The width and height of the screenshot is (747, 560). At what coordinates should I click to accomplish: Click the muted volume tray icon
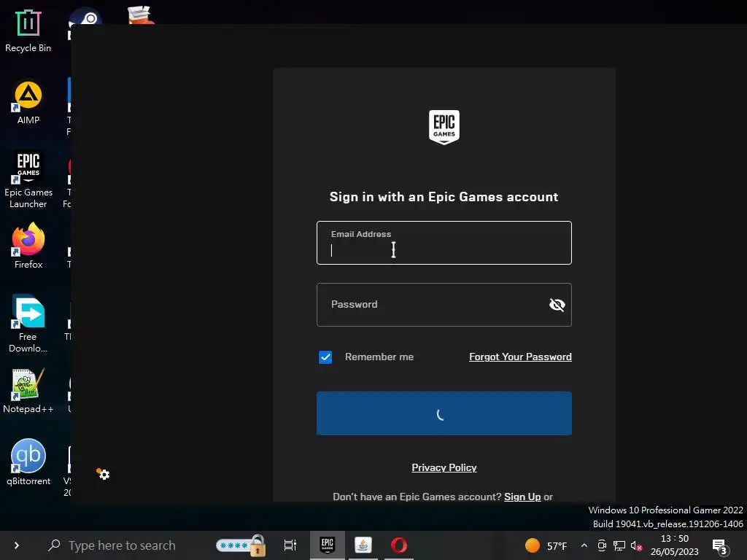[x=636, y=545]
